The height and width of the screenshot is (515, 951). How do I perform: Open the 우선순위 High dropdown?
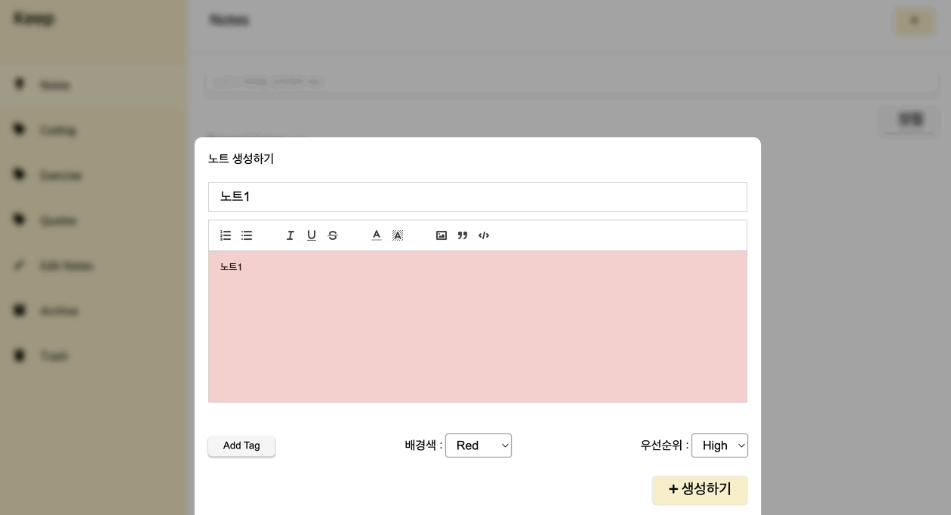pos(719,445)
